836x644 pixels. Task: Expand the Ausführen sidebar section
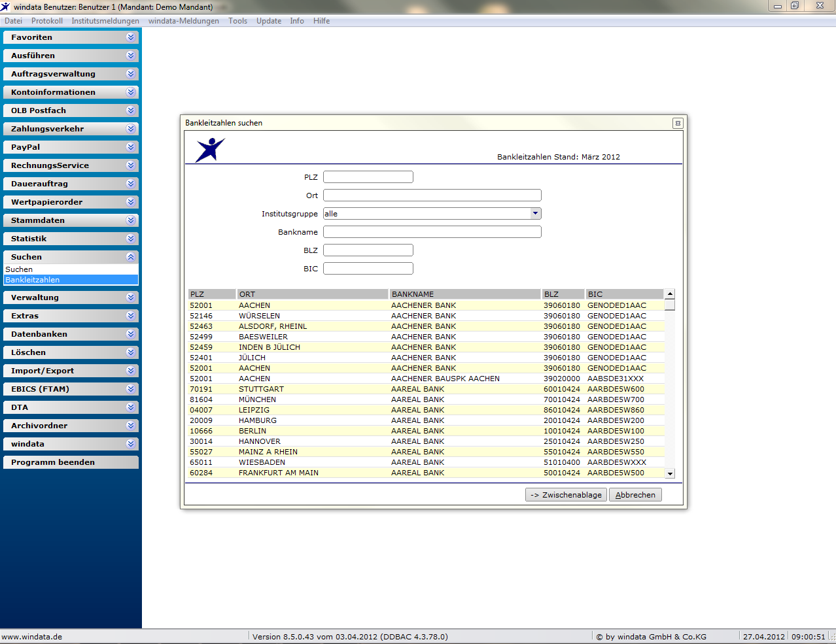(71, 56)
